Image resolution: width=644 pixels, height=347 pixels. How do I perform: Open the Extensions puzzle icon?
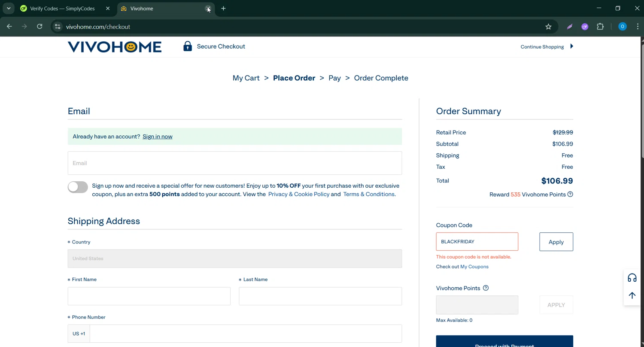click(600, 27)
